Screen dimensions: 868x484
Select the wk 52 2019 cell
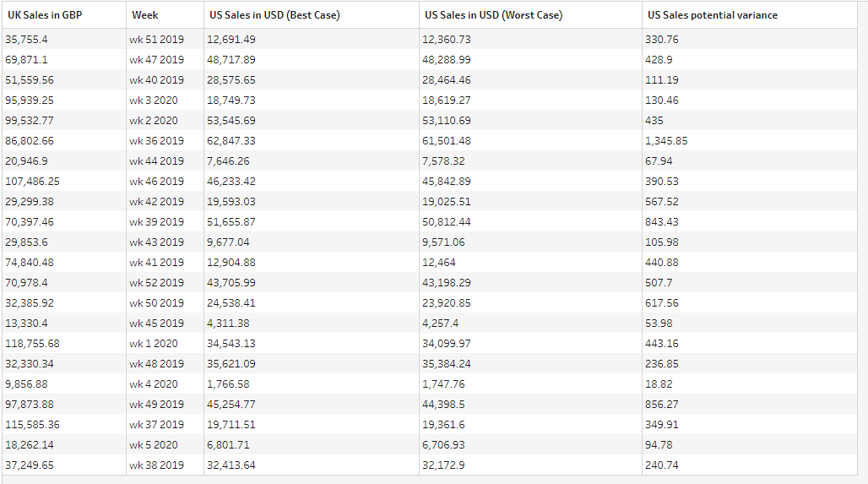[x=156, y=283]
